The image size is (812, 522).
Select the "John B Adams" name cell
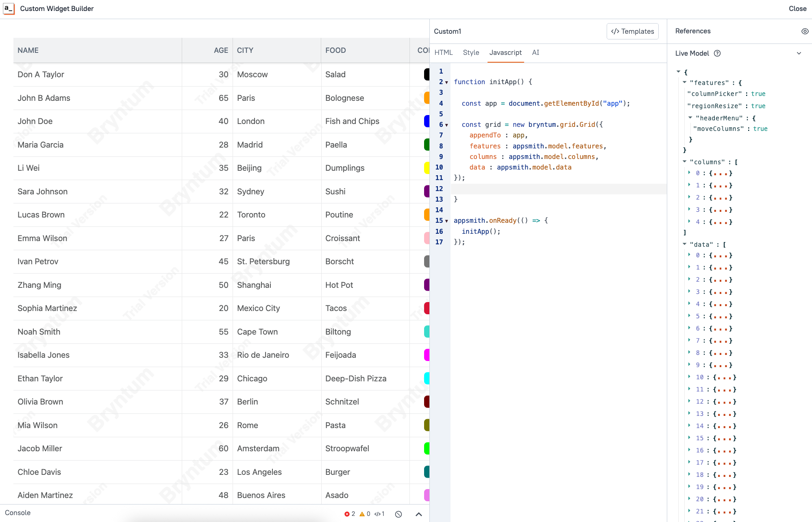98,98
